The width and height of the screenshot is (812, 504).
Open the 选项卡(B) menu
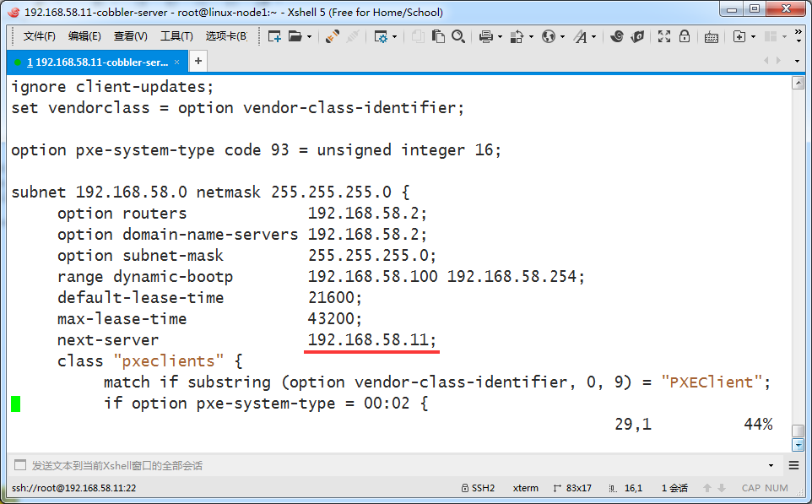pyautogui.click(x=226, y=36)
